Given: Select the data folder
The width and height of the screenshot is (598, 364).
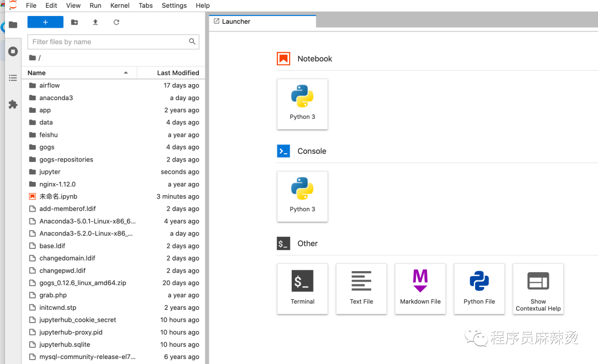Looking at the screenshot, I should click(x=114, y=122).
